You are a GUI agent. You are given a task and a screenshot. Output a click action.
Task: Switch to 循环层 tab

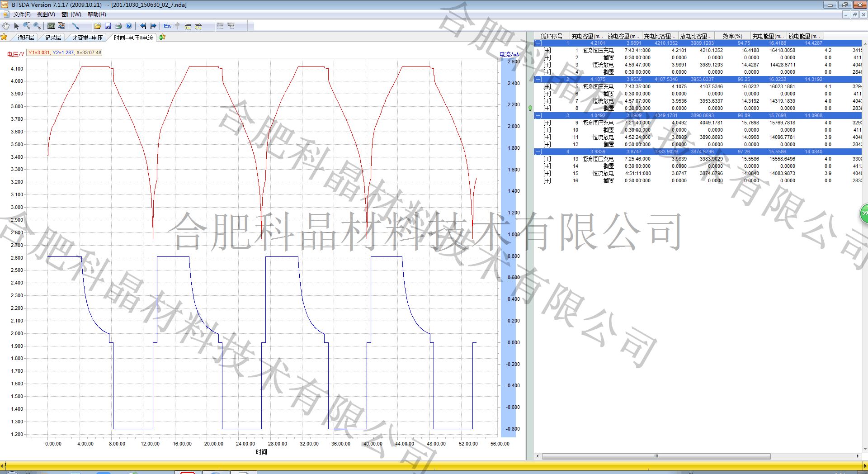pos(26,38)
